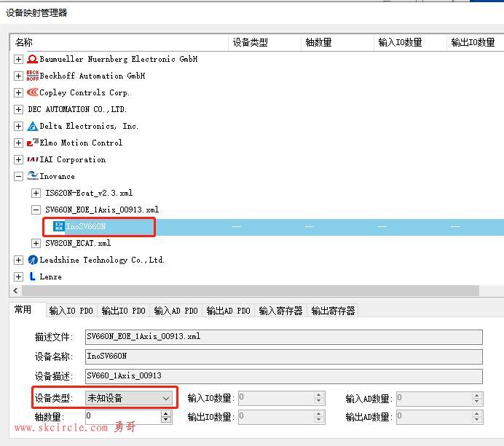The image size is (504, 446).
Task: Increase the 轴数量 spinner value
Action: coord(166,414)
